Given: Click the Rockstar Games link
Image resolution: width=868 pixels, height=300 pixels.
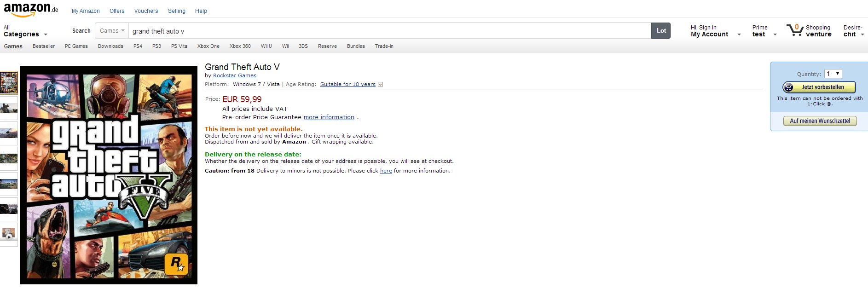Looking at the screenshot, I should click(234, 76).
